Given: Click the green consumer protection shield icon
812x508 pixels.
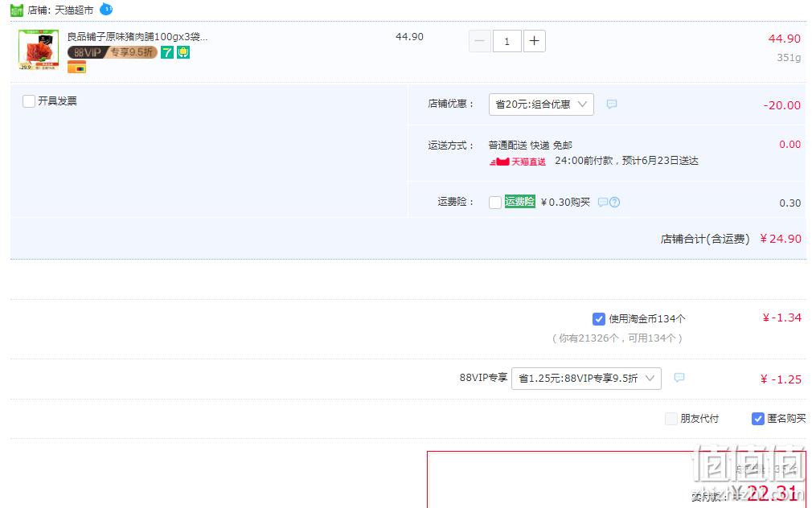Looking at the screenshot, I should click(183, 52).
